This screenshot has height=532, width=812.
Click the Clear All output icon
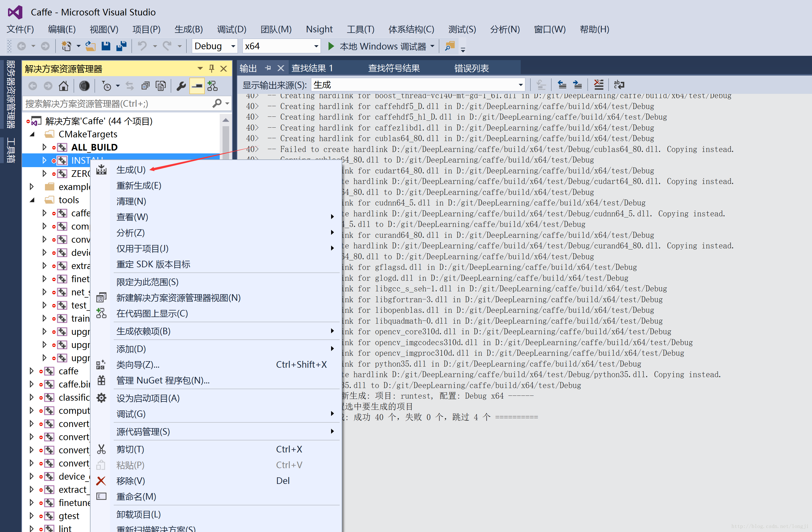point(599,84)
